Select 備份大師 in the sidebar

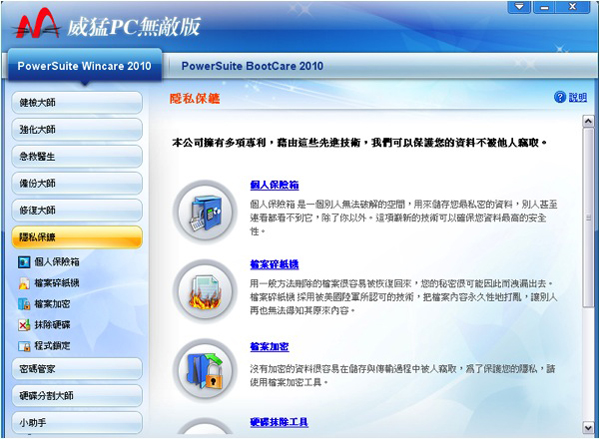click(77, 183)
